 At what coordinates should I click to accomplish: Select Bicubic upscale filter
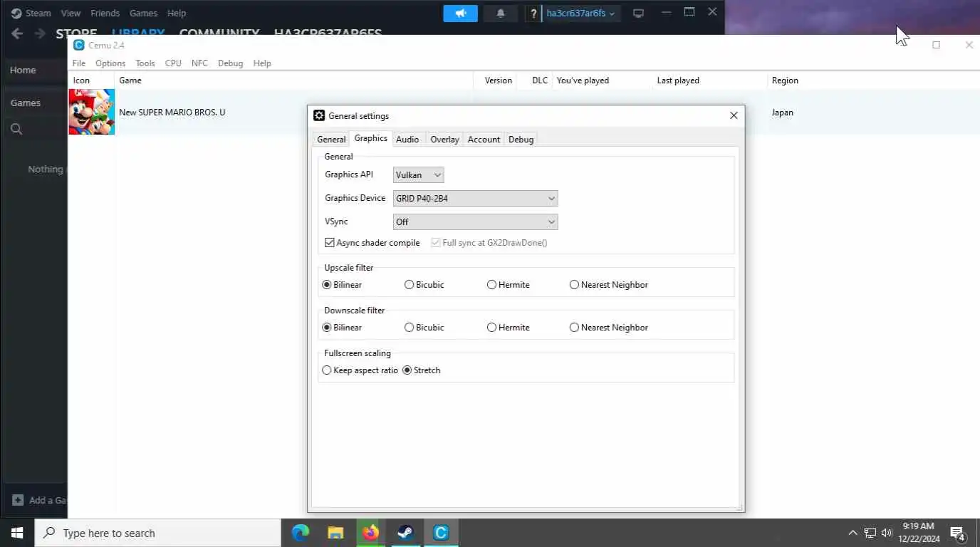click(409, 285)
